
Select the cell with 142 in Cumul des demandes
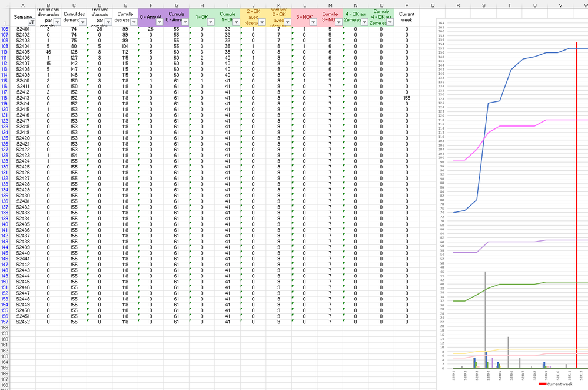(74, 64)
